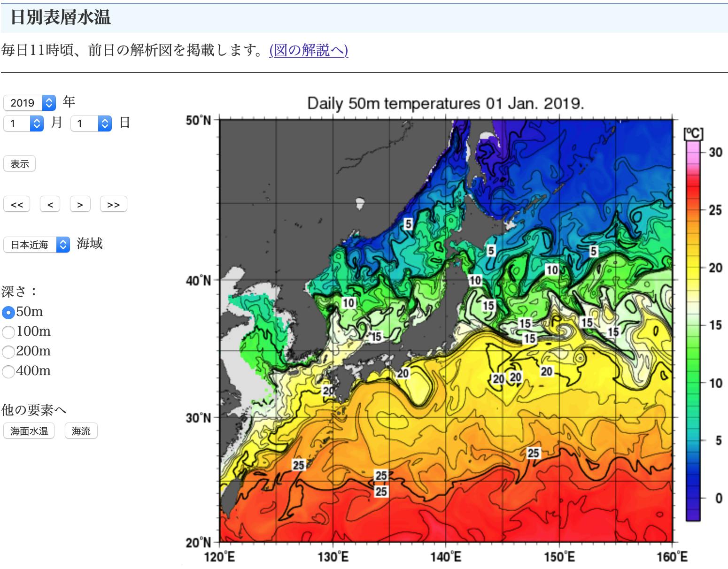Screen dimensions: 728x569
Task: Open the year dropdown showing 2019
Action: point(29,103)
